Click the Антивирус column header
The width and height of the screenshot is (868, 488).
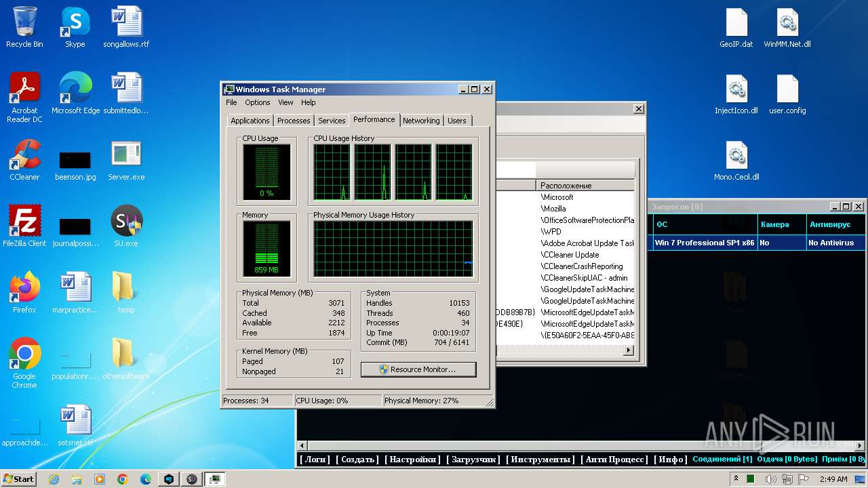pyautogui.click(x=835, y=224)
